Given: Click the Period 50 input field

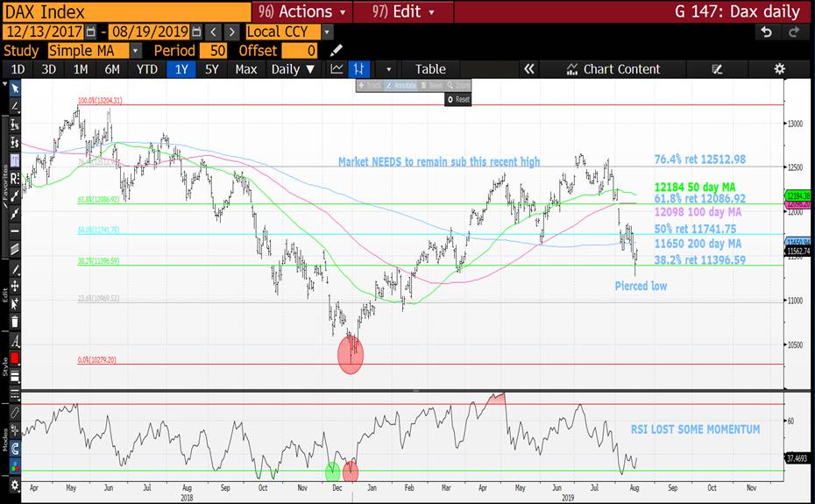Looking at the screenshot, I should coord(213,51).
